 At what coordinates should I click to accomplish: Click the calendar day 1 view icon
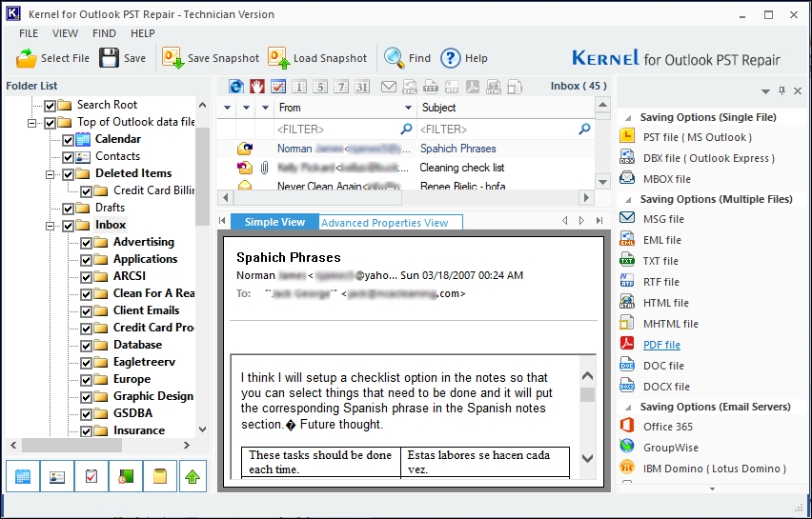299,87
